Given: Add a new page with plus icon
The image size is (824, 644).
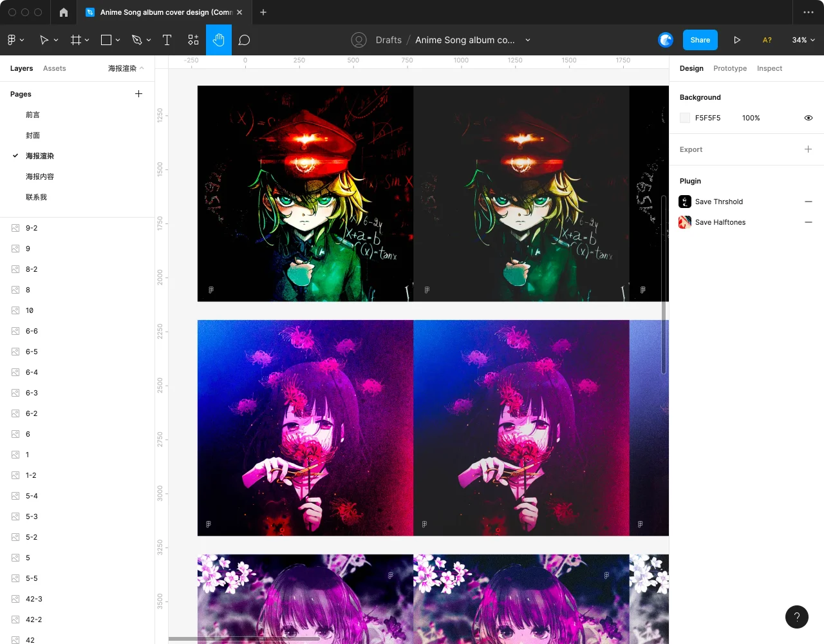Looking at the screenshot, I should (138, 94).
